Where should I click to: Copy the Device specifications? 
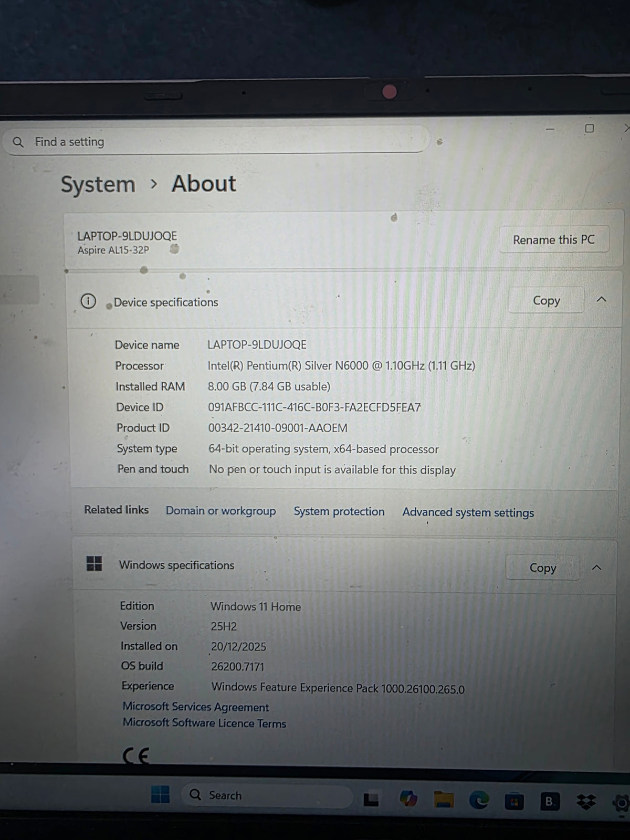tap(546, 300)
